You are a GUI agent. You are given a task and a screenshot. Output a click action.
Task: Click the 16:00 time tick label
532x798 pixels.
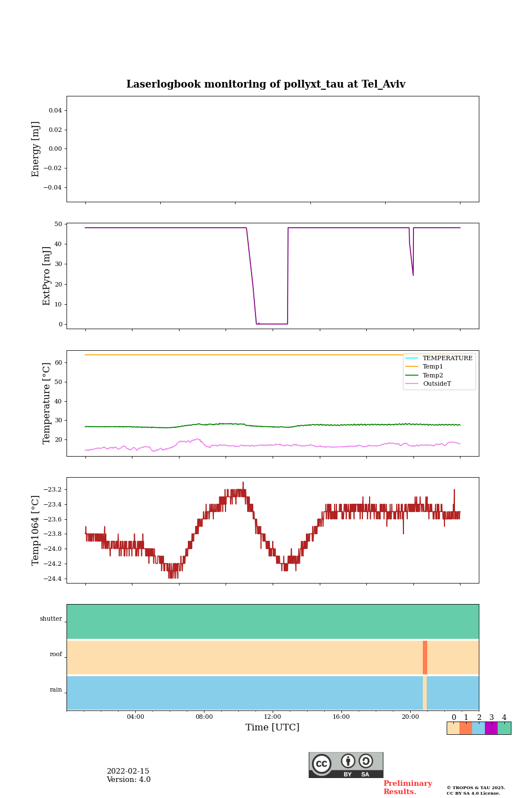[341, 717]
